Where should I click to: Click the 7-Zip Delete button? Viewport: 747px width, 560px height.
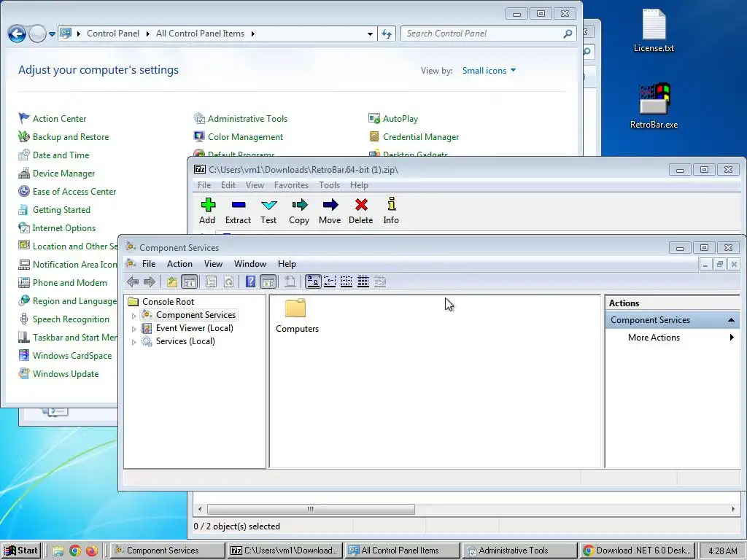(360, 211)
